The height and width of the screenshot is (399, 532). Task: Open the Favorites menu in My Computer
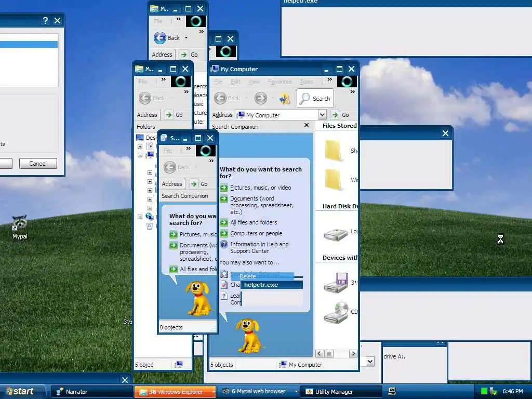pyautogui.click(x=280, y=82)
